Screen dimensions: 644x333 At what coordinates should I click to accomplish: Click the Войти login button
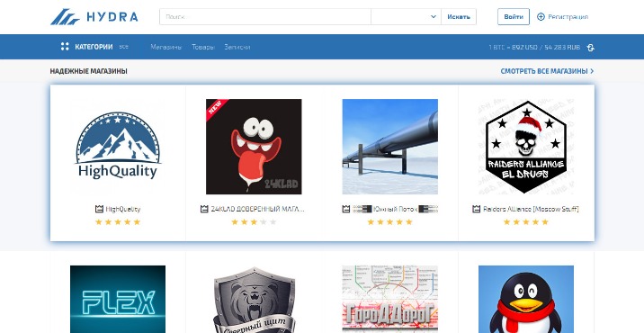pos(514,17)
